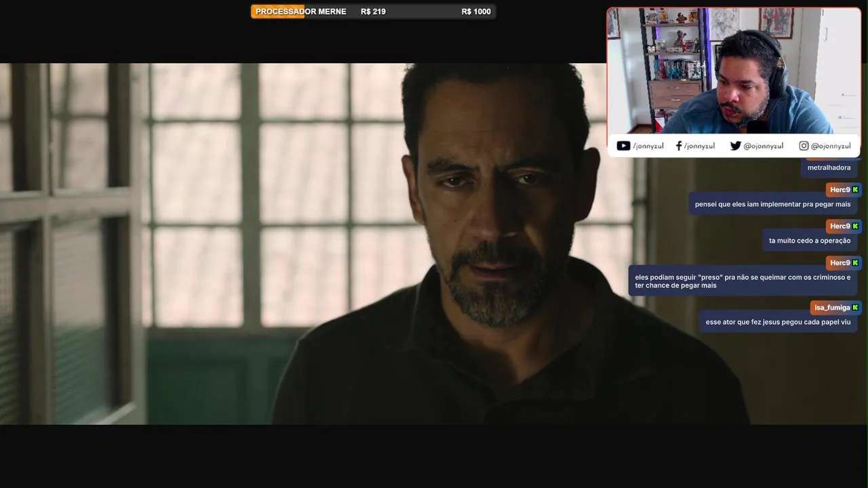Click the Kick badge on first Herc9 name
Viewport: 868px width, 488px height.
click(855, 190)
